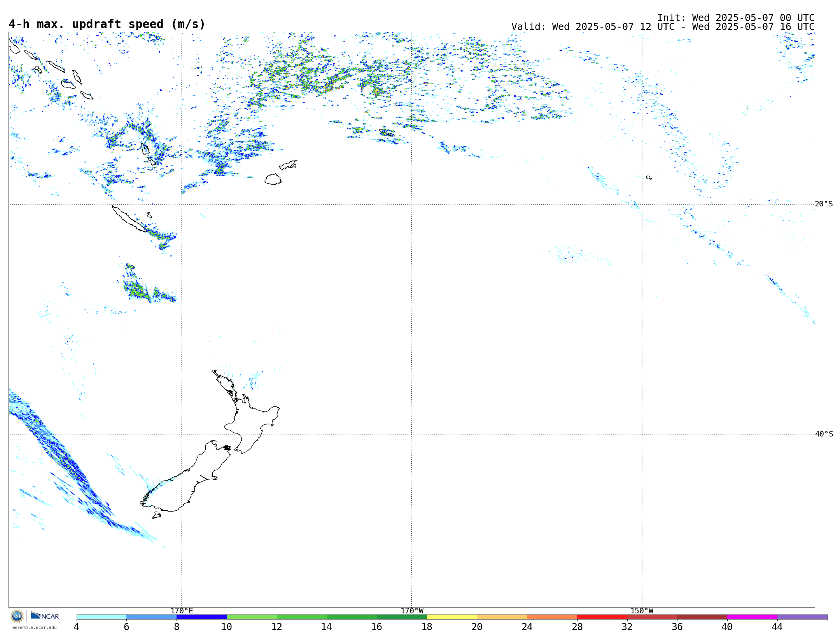
Task: Click the '150°W' longitude label
Action: pos(642,611)
